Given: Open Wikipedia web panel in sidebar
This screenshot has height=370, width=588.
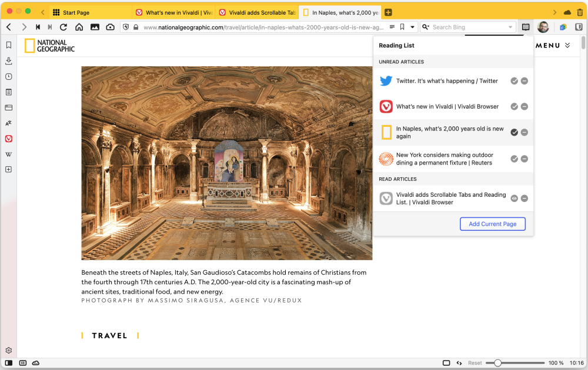Looking at the screenshot, I should click(9, 154).
